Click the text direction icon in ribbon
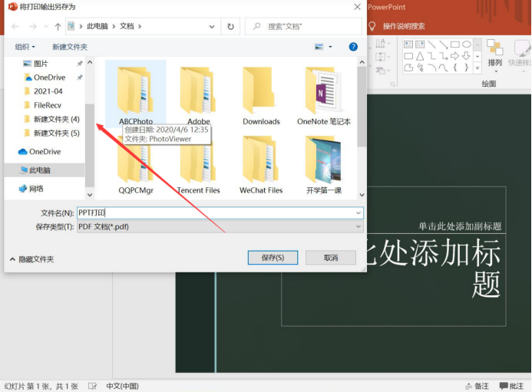Image resolution: width=532 pixels, height=392 pixels. (x=382, y=44)
